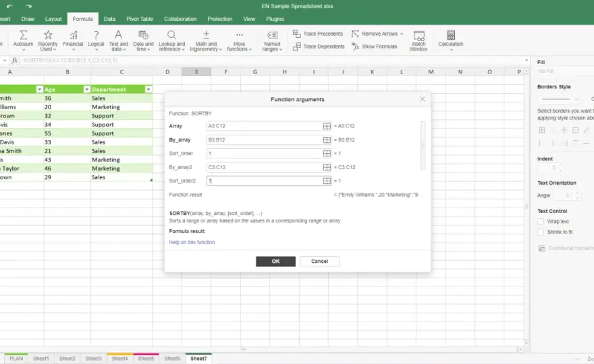Open Date and time functions
Viewport: 594px width, 364px height.
(143, 40)
